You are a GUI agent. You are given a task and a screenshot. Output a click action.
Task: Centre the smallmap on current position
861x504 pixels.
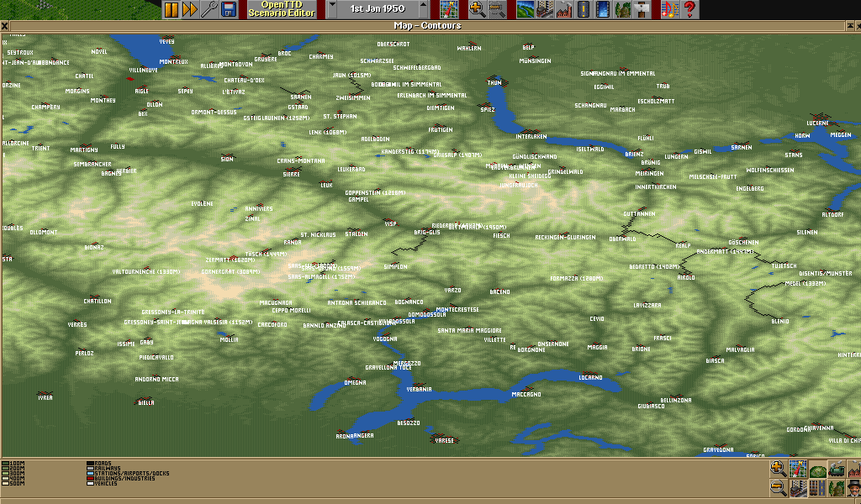click(798, 468)
